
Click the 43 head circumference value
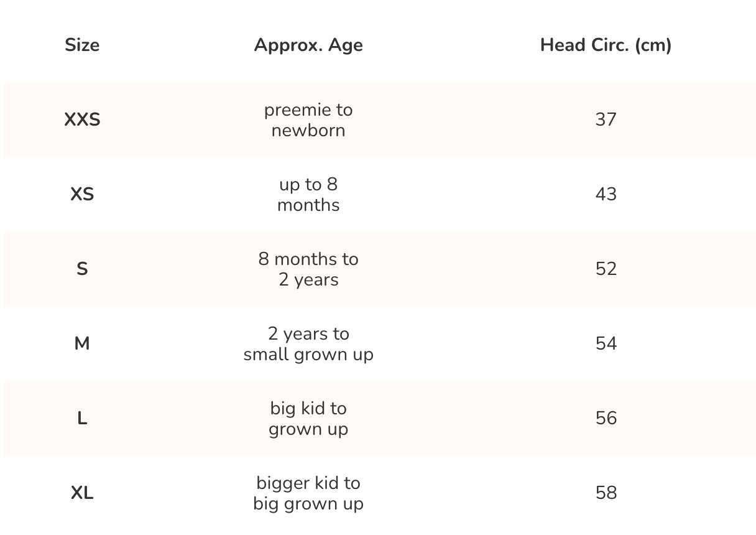tap(606, 194)
